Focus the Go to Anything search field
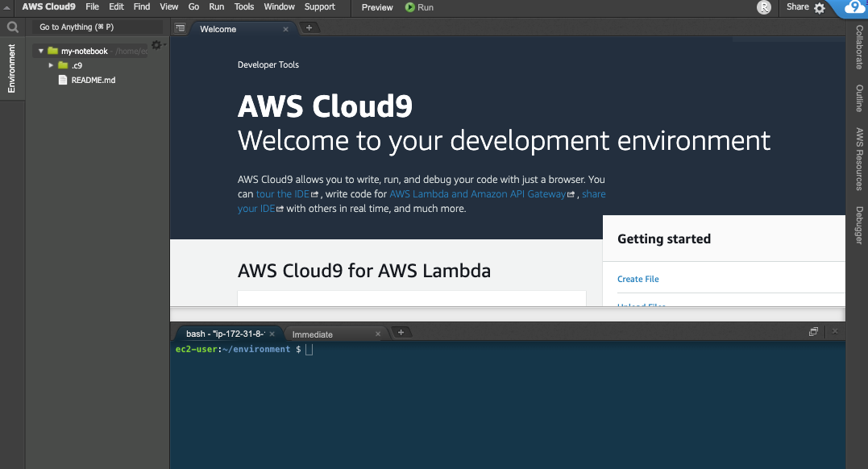 click(x=97, y=27)
